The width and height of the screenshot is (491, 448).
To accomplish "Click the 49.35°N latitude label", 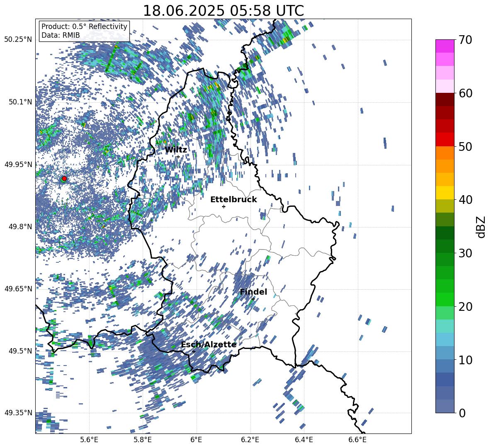I will tap(18, 413).
